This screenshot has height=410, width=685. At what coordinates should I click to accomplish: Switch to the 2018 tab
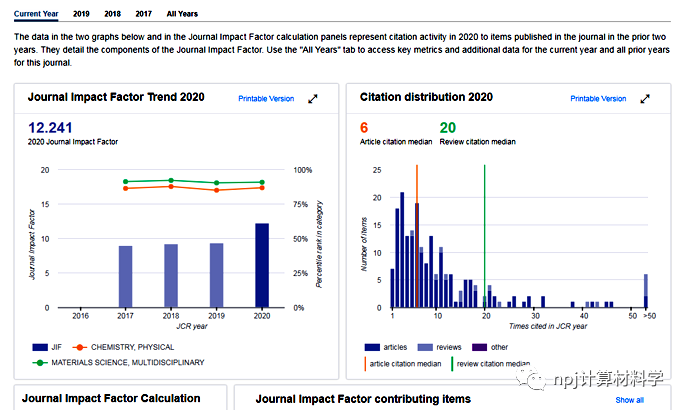coord(112,14)
